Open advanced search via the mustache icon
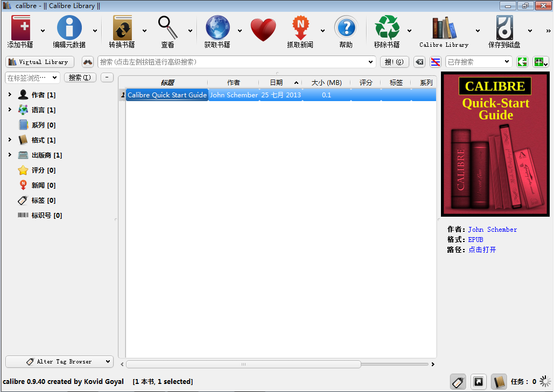554x392 pixels. (x=88, y=62)
